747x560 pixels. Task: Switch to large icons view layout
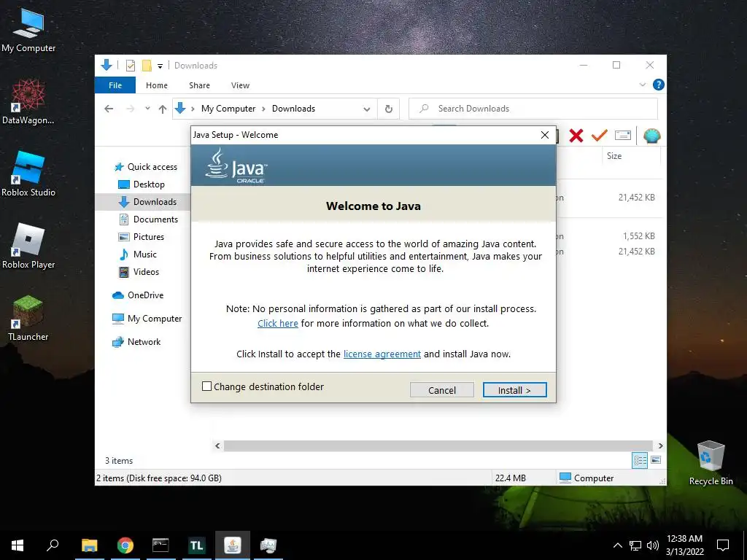click(656, 460)
